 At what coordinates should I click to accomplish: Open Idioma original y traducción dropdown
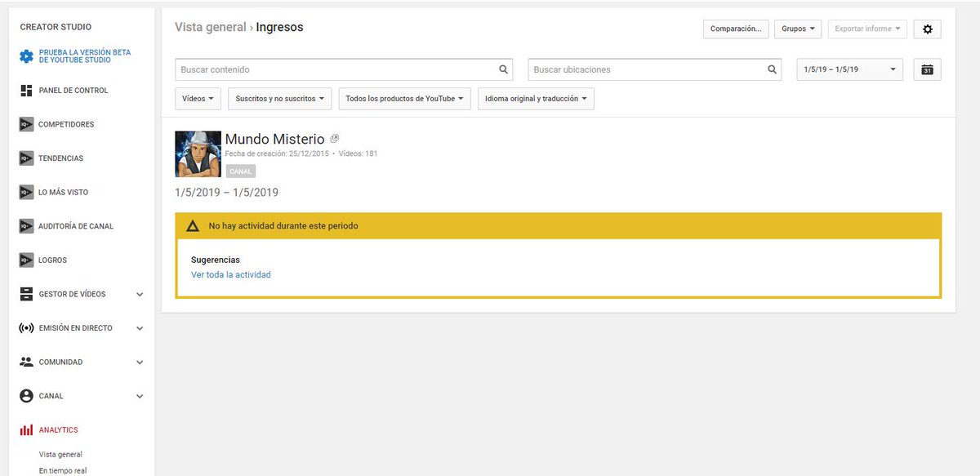536,99
